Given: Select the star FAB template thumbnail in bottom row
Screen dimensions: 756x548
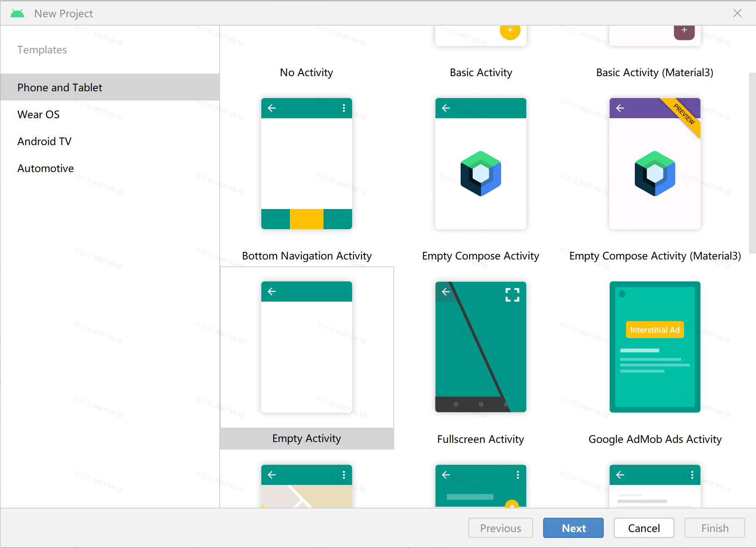Looking at the screenshot, I should [480, 486].
